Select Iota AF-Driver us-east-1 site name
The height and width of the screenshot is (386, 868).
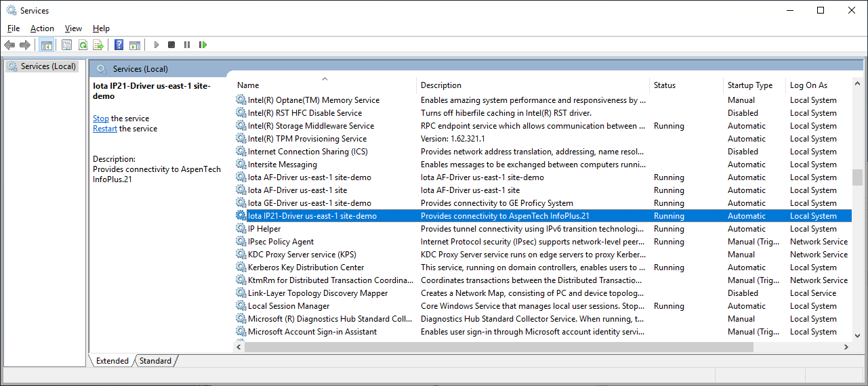[x=297, y=190]
